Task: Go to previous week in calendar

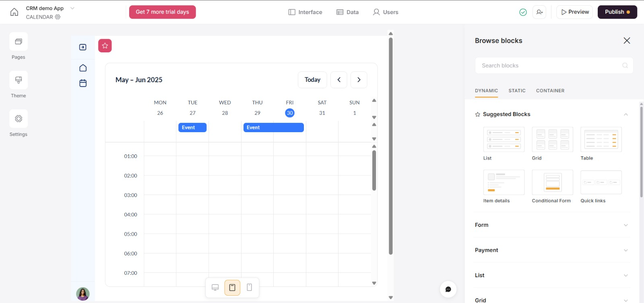Action: coord(339,80)
